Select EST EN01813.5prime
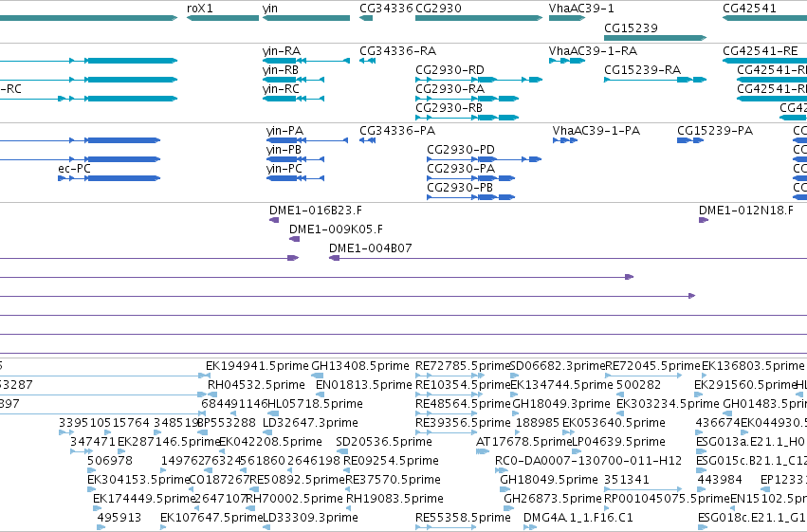The image size is (807, 532). 321,394
